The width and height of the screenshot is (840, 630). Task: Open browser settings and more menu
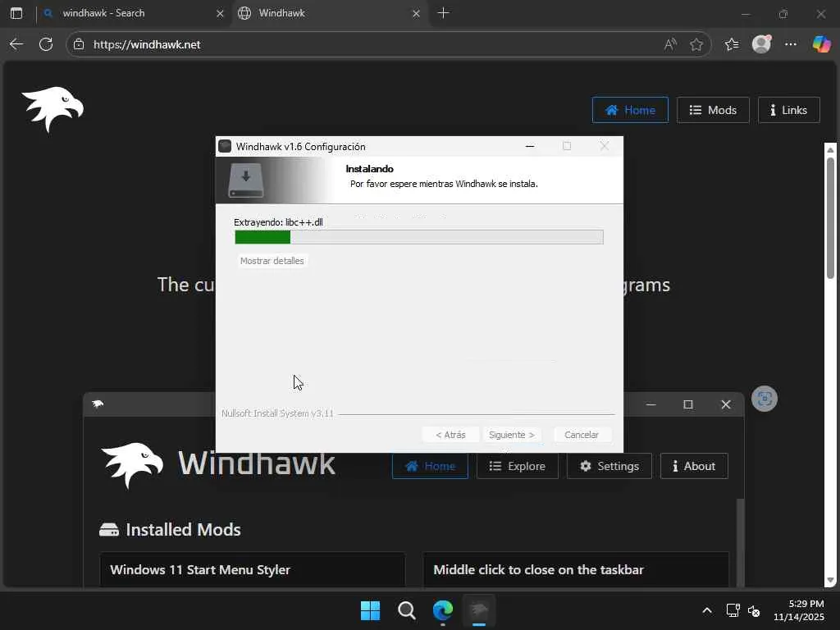790,44
